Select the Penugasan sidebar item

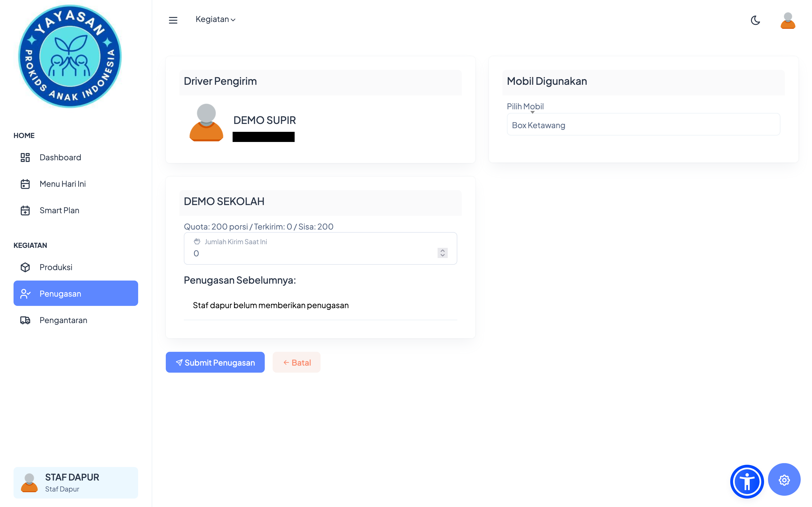coord(76,293)
